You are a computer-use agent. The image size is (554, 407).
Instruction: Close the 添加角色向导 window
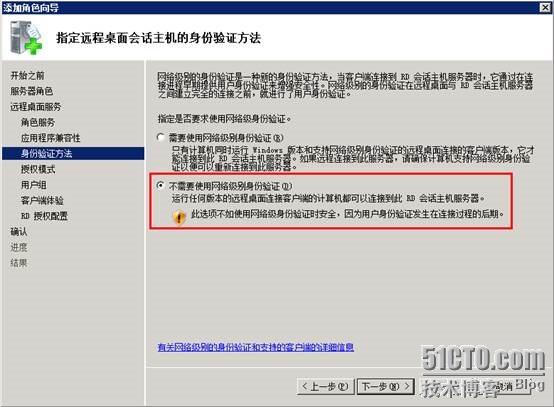pyautogui.click(x=546, y=7)
